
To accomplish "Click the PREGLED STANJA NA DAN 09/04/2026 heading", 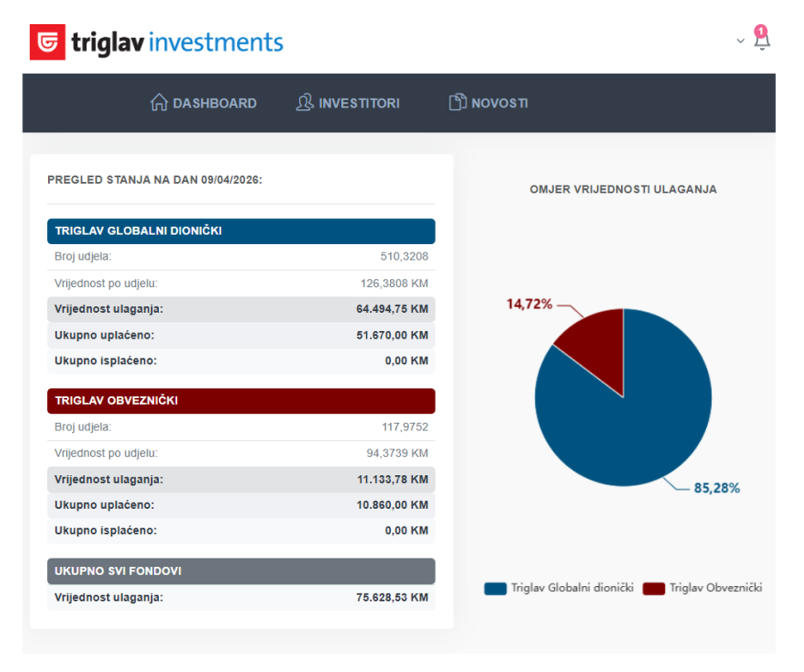I will pyautogui.click(x=155, y=180).
